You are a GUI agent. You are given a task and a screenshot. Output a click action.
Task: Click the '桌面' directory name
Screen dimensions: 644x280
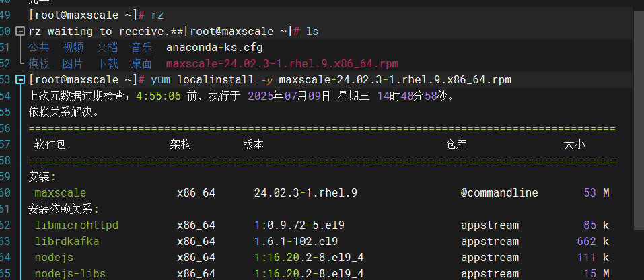(x=142, y=64)
